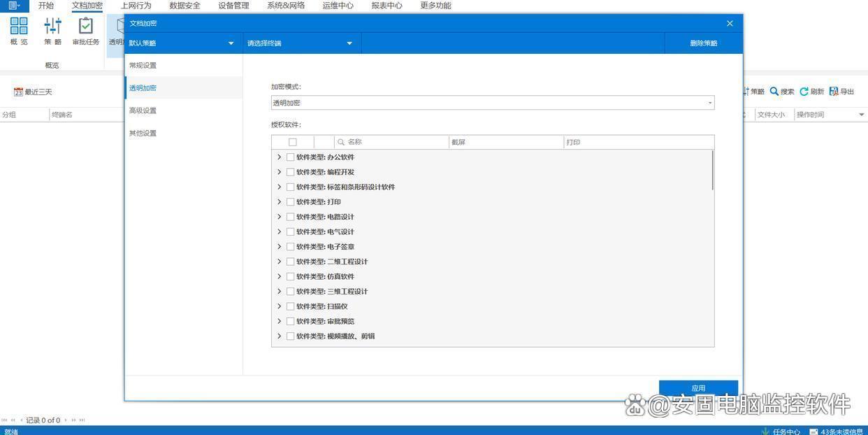This screenshot has height=435, width=868.
Task: Switch to the 数据安全 menu tab
Action: click(185, 6)
